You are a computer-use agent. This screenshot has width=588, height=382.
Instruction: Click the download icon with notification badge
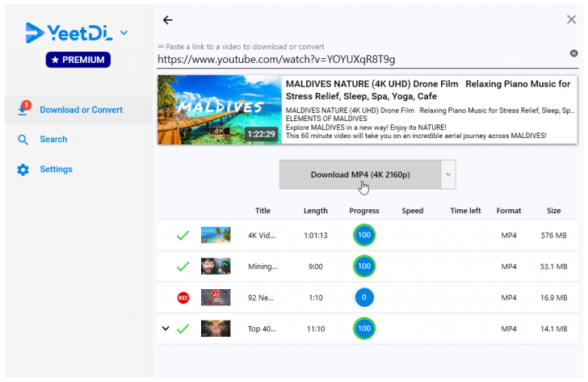pyautogui.click(x=23, y=109)
